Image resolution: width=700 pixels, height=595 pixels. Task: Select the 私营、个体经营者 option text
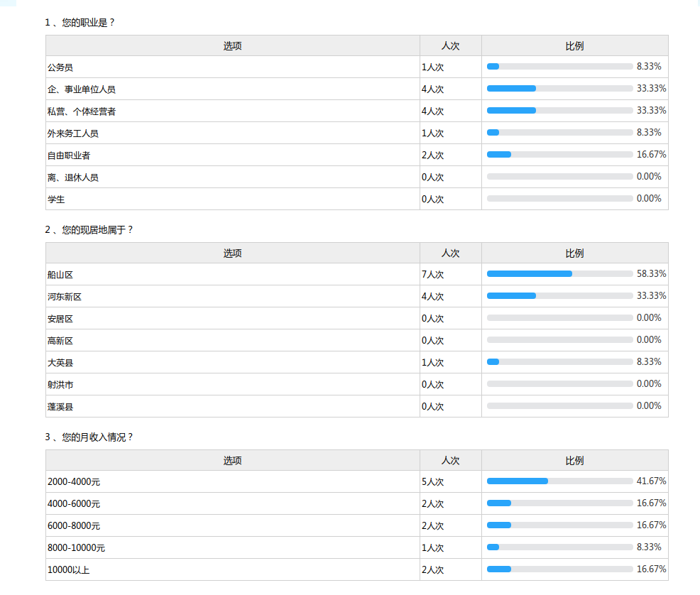(x=82, y=111)
